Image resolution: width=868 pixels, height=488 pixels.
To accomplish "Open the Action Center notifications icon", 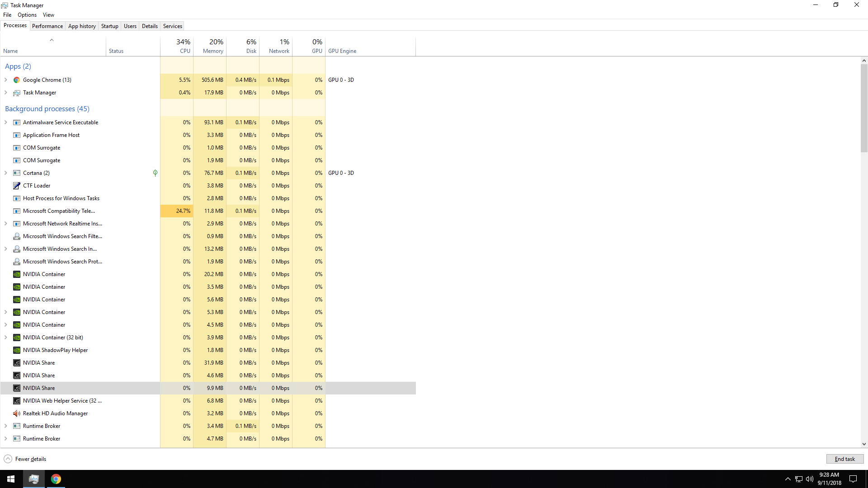I will point(853,479).
